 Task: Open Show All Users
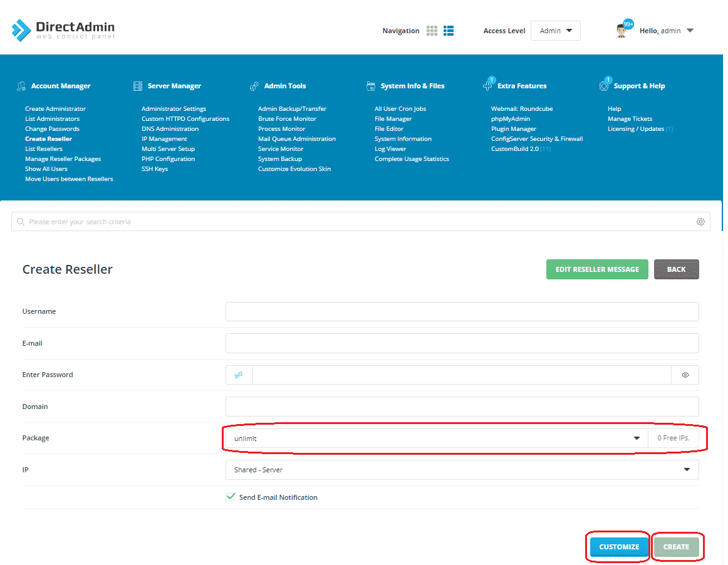click(x=46, y=169)
